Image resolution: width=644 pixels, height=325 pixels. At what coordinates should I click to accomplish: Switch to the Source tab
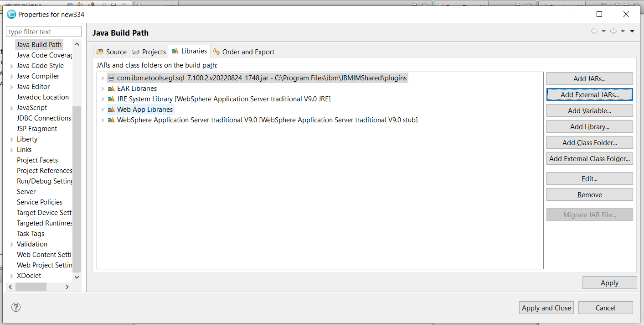[x=111, y=52]
